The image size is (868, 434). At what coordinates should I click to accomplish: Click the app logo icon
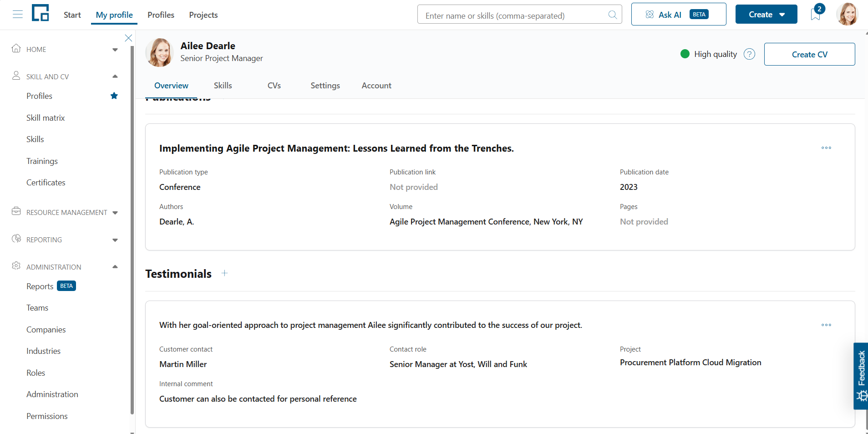point(41,13)
